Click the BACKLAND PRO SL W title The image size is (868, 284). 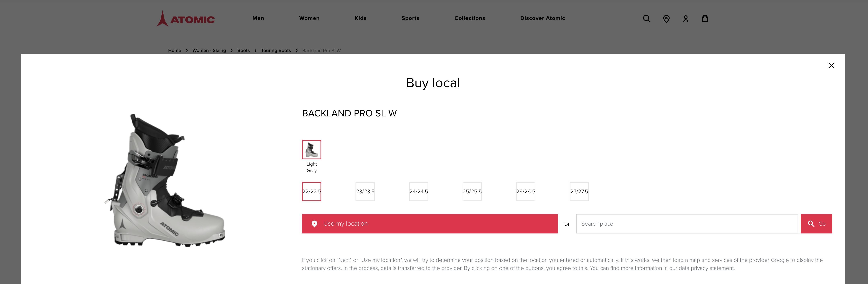[349, 113]
